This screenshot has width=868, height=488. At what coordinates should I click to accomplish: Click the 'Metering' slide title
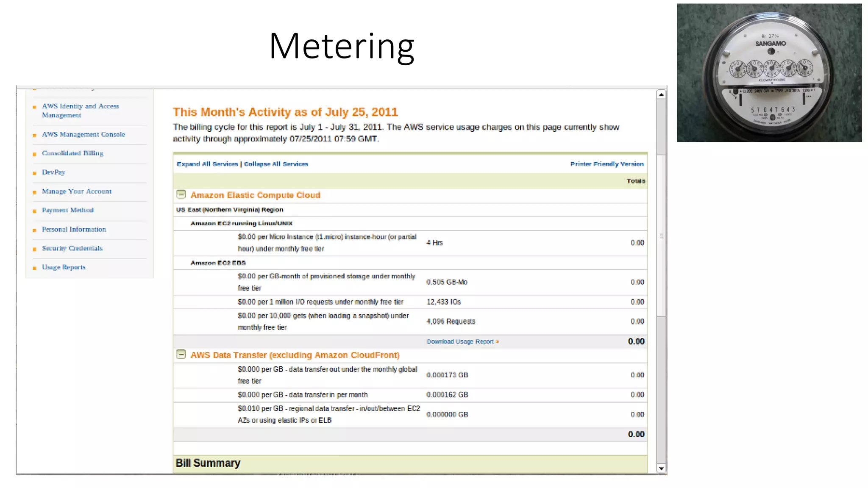tap(342, 46)
